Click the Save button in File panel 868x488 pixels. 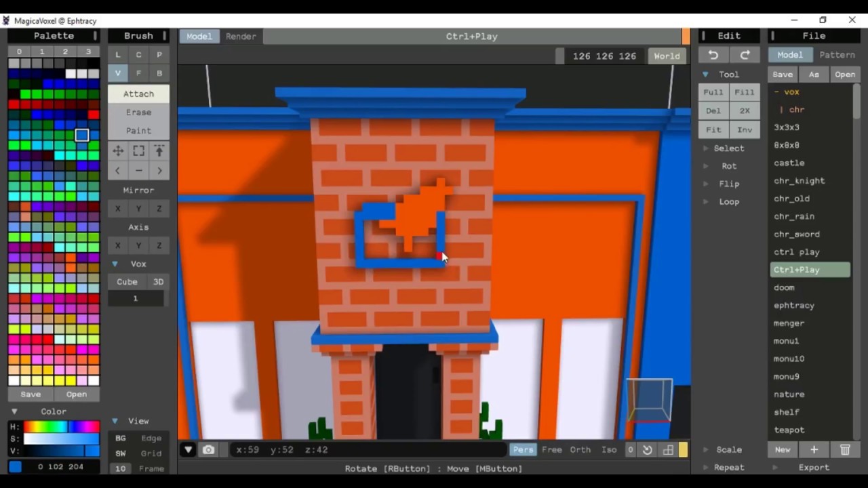click(783, 75)
